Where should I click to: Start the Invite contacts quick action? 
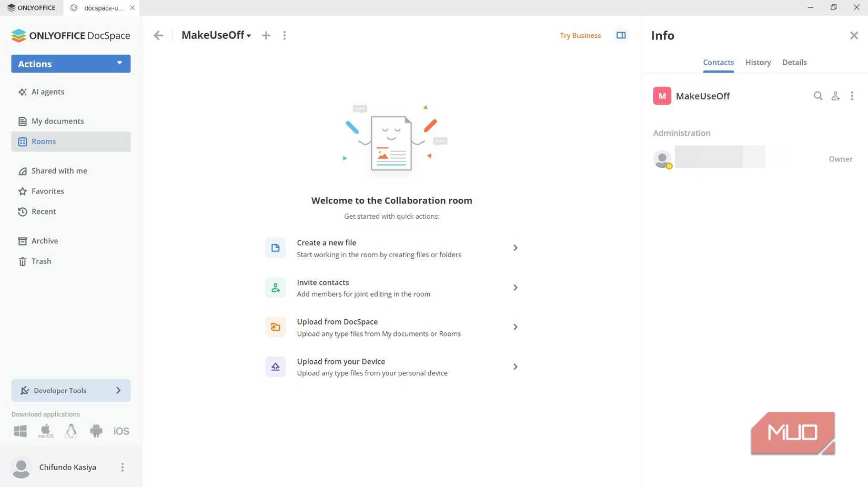pos(392,288)
